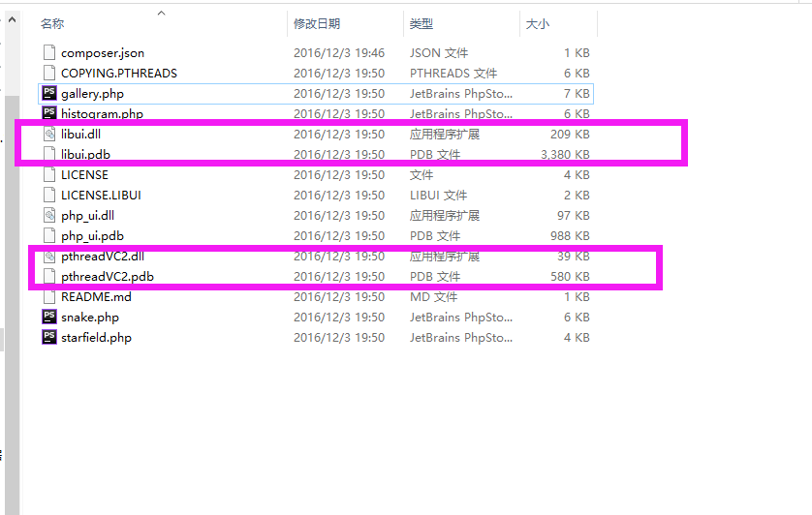Select the LICENSE.LIBUI file name

pyautogui.click(x=101, y=196)
